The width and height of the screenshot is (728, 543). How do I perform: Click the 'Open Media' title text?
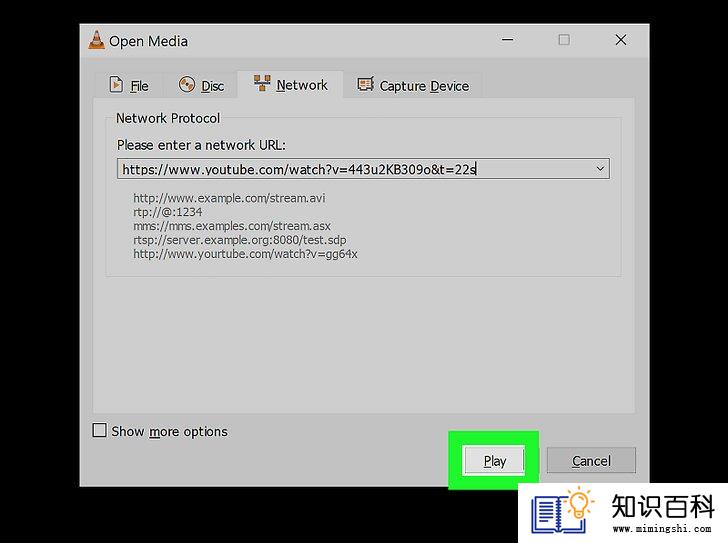(x=149, y=41)
